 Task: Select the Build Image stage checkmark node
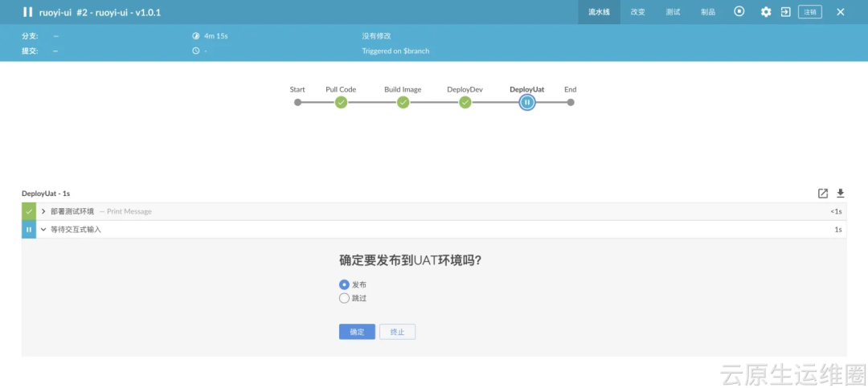pyautogui.click(x=403, y=102)
